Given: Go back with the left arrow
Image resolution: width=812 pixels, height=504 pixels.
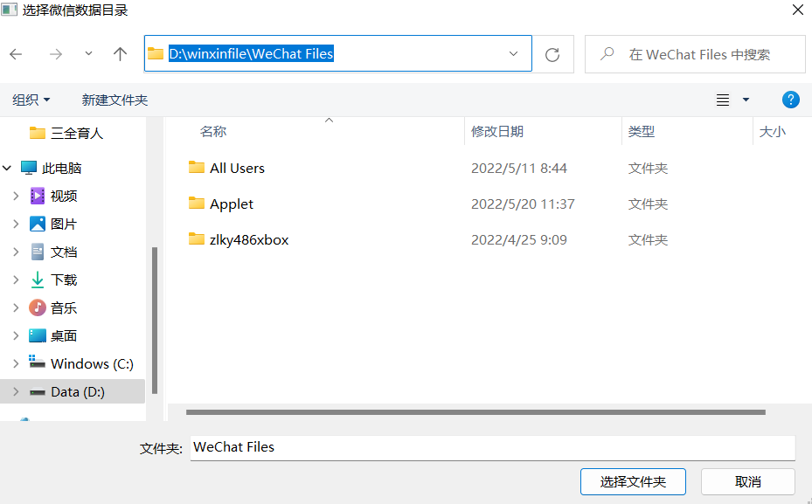Looking at the screenshot, I should 16,54.
